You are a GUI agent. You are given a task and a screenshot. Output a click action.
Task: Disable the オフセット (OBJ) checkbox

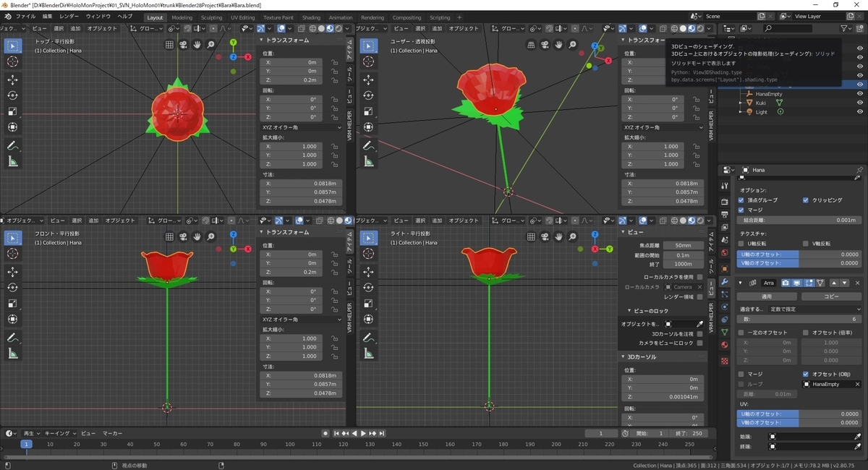(806, 374)
